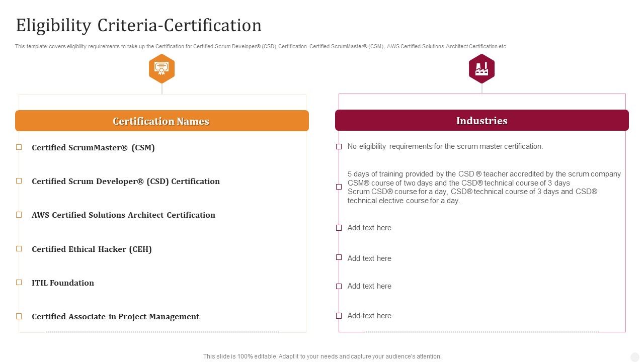This screenshot has height=362, width=644.
Task: Click the template description subtitle under the title
Action: 260,46
